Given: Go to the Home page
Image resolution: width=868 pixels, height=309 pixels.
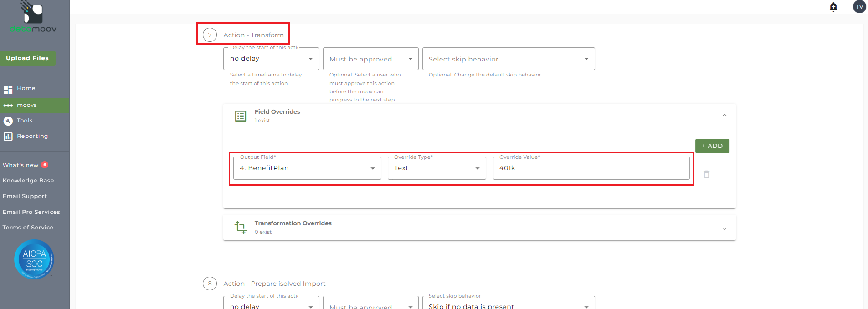Looking at the screenshot, I should point(26,88).
